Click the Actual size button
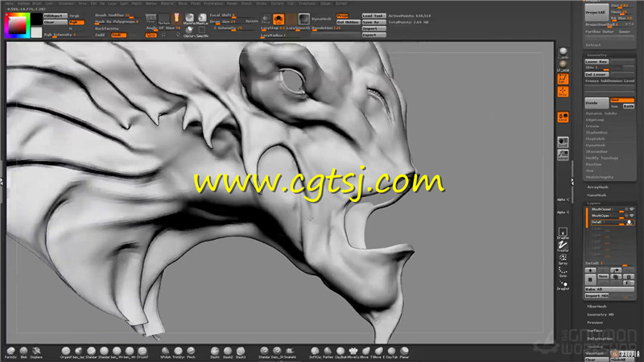Viewport: 644px width, 362px height. tap(563, 154)
